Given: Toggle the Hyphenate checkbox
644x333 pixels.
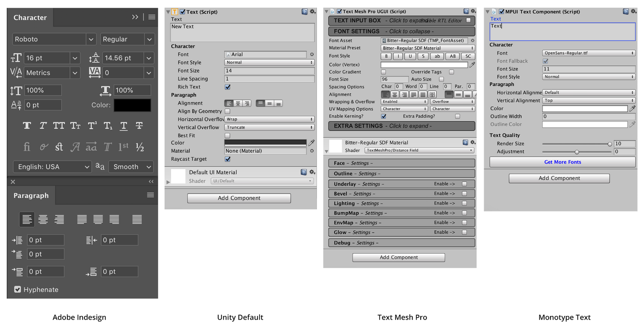Looking at the screenshot, I should 18,289.
